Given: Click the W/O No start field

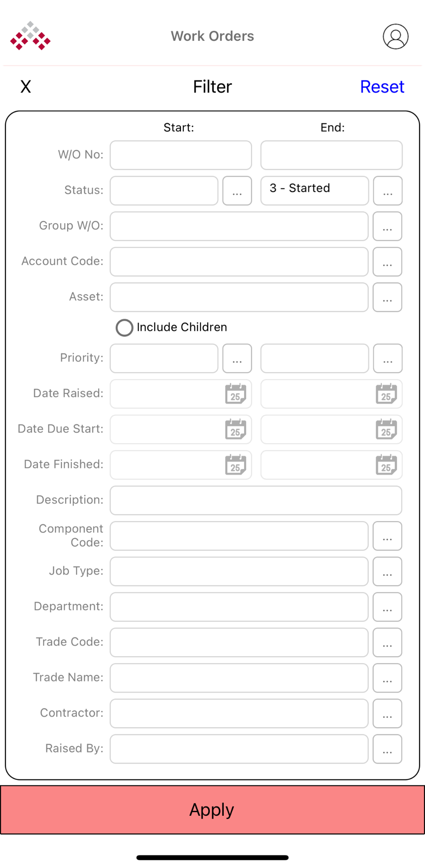Looking at the screenshot, I should tap(180, 155).
